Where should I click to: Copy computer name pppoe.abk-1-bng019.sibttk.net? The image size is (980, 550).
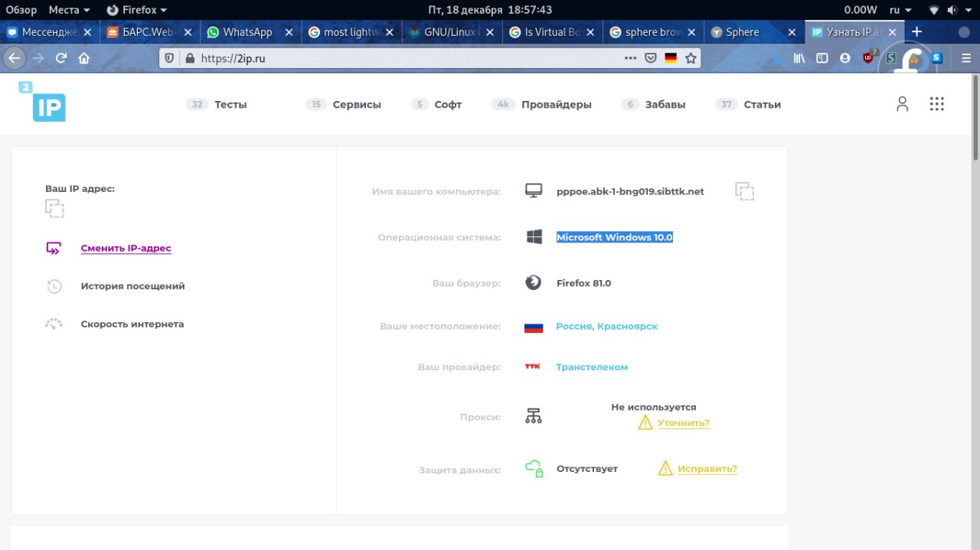[x=744, y=191]
